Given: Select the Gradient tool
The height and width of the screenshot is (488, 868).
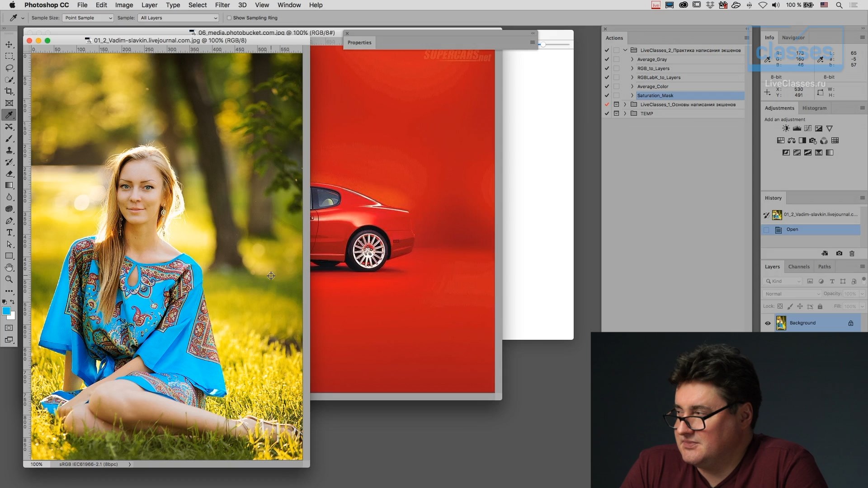Looking at the screenshot, I should click(x=9, y=185).
